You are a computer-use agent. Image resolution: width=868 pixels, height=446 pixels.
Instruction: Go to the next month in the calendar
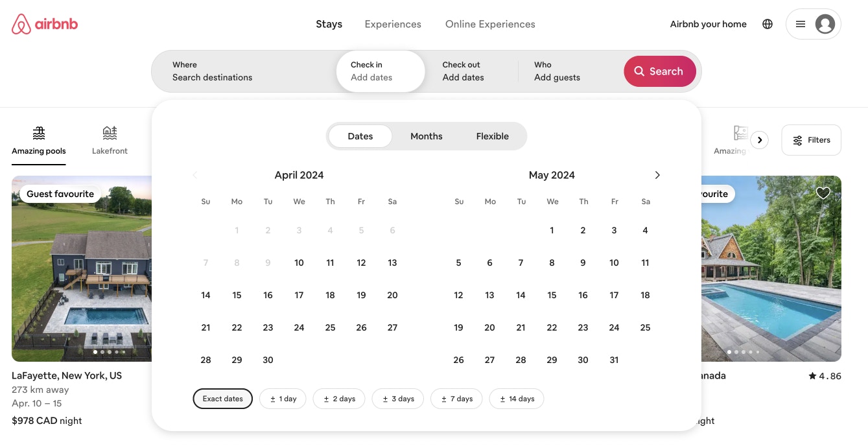pyautogui.click(x=657, y=175)
